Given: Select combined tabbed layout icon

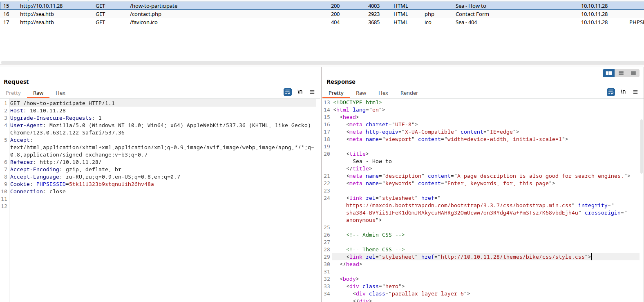Looking at the screenshot, I should pos(633,73).
